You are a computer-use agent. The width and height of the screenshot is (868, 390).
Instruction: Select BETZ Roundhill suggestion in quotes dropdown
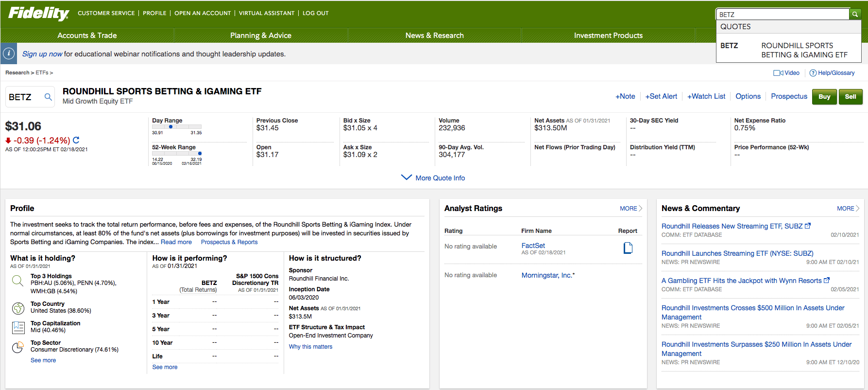[789, 50]
